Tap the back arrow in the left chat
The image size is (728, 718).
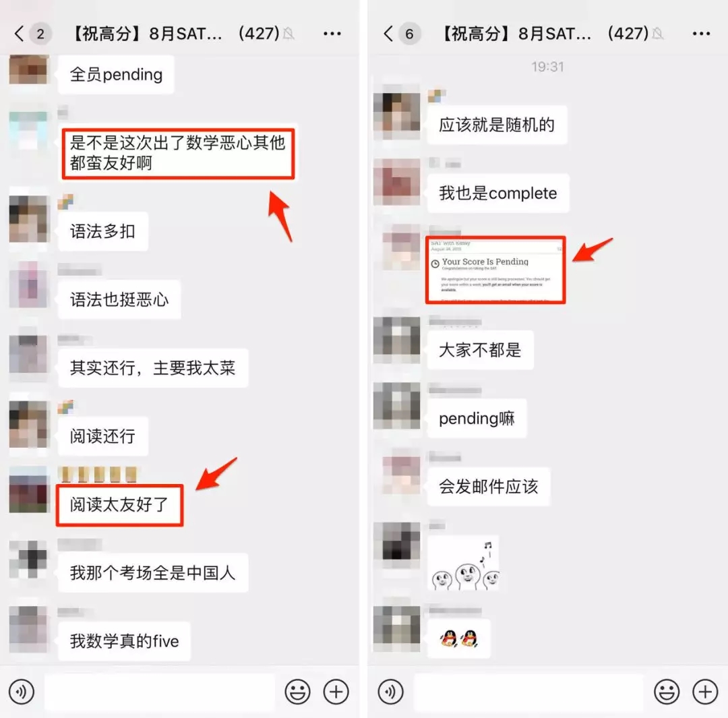tap(19, 34)
